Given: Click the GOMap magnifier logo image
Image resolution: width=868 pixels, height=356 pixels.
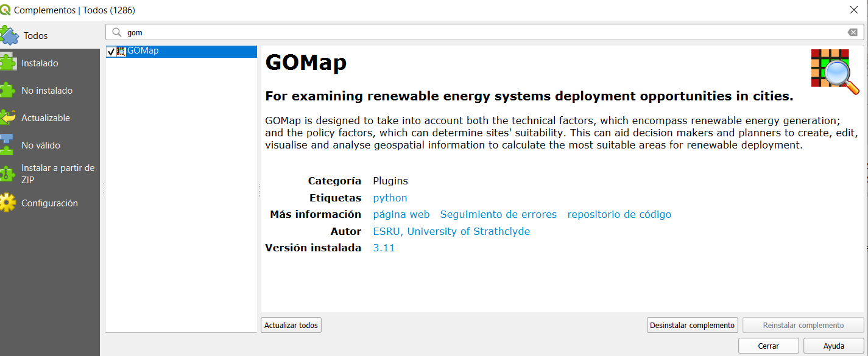Looking at the screenshot, I should coord(834,72).
